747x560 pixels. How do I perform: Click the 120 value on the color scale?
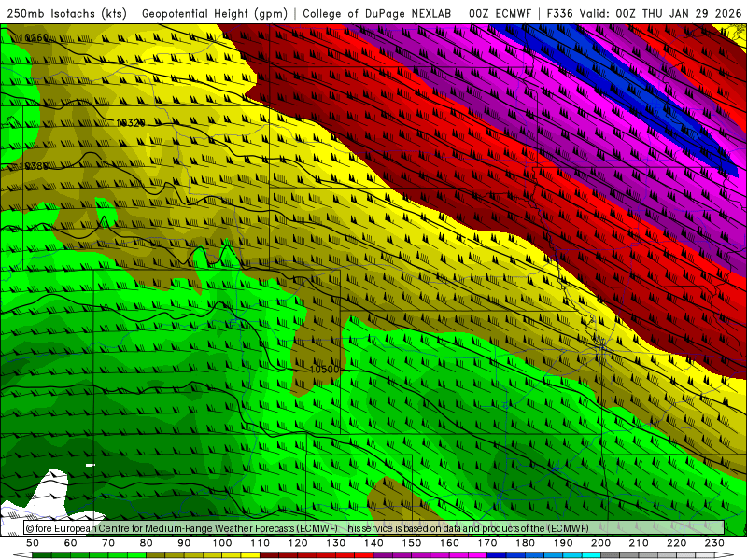pos(298,543)
